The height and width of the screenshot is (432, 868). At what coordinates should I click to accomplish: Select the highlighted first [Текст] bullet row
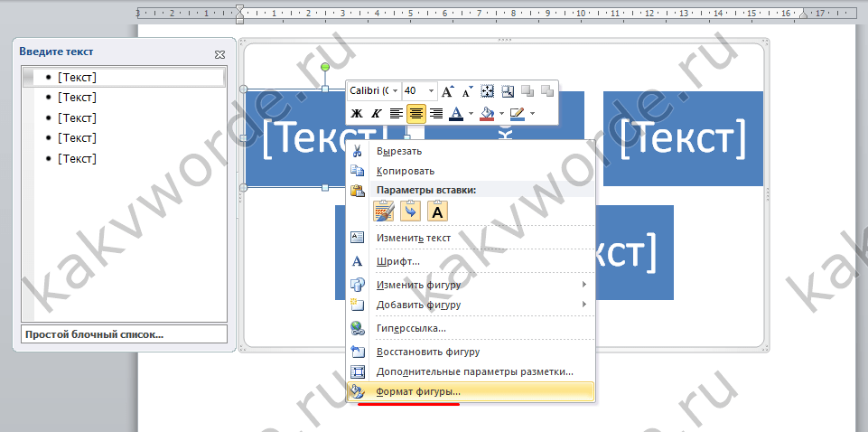point(124,78)
